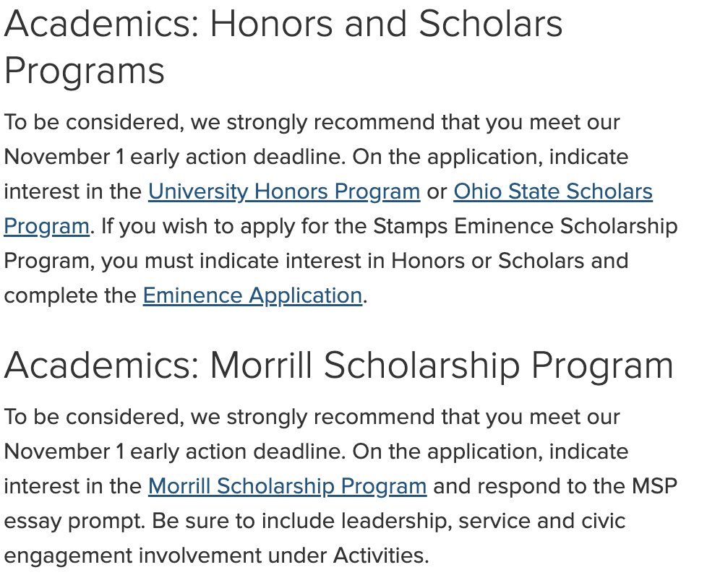Image resolution: width=707 pixels, height=588 pixels.
Task: Click 'November 1' under Morrill Scholarship heading
Action: 64,451
